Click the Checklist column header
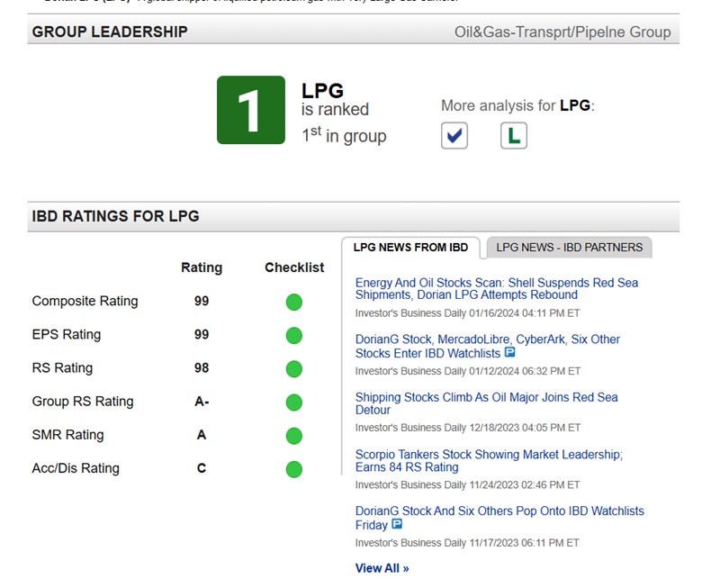Screen dimensions: 702x588 tap(294, 267)
